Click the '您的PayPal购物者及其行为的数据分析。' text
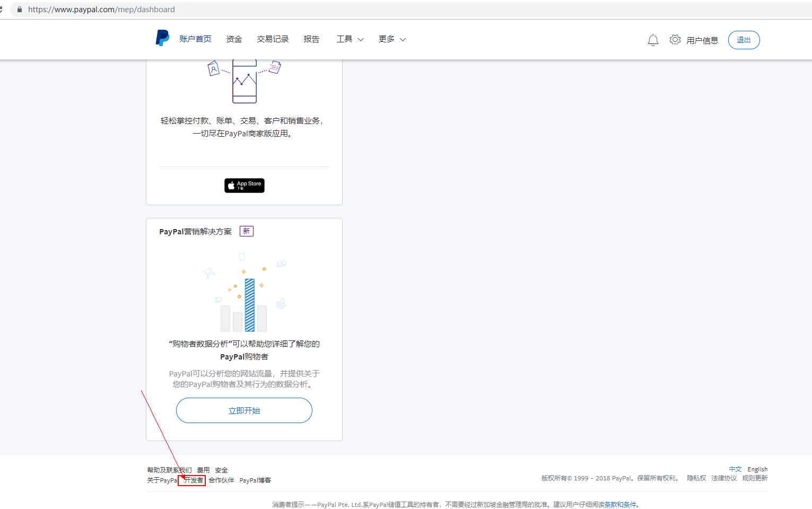Image resolution: width=812 pixels, height=509 pixels. pyautogui.click(x=244, y=384)
